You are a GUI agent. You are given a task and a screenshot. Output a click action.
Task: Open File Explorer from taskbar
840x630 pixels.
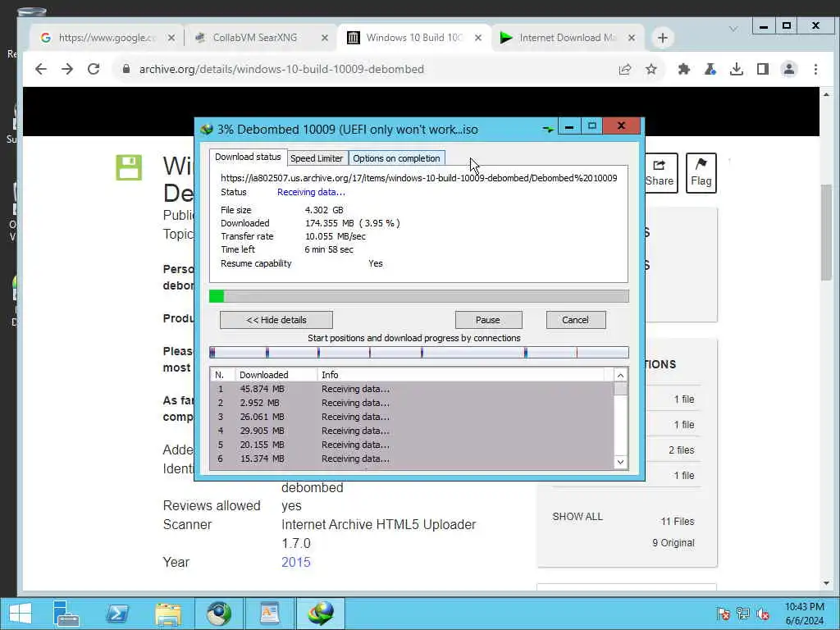[168, 614]
